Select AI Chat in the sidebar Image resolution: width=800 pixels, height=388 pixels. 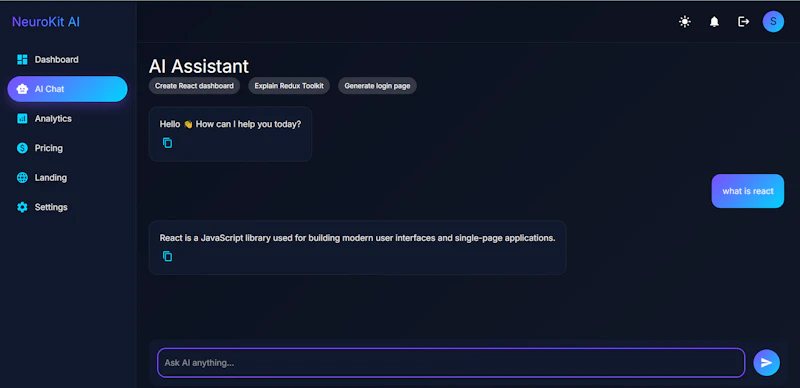pos(67,89)
